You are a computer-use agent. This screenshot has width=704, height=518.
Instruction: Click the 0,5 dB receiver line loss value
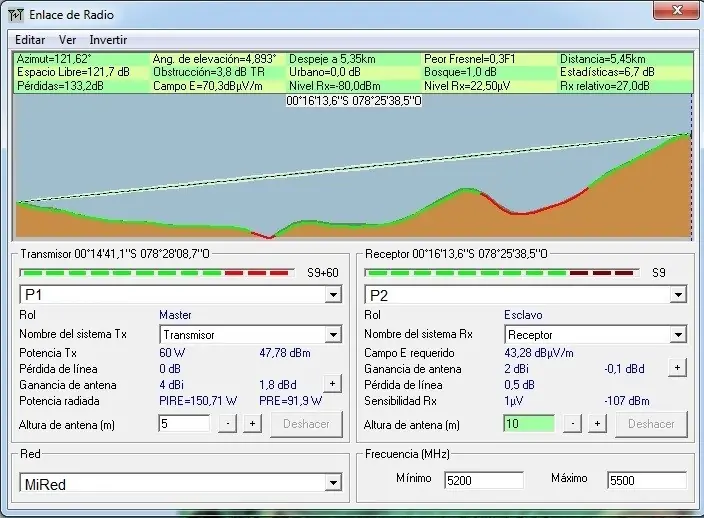pyautogui.click(x=519, y=385)
